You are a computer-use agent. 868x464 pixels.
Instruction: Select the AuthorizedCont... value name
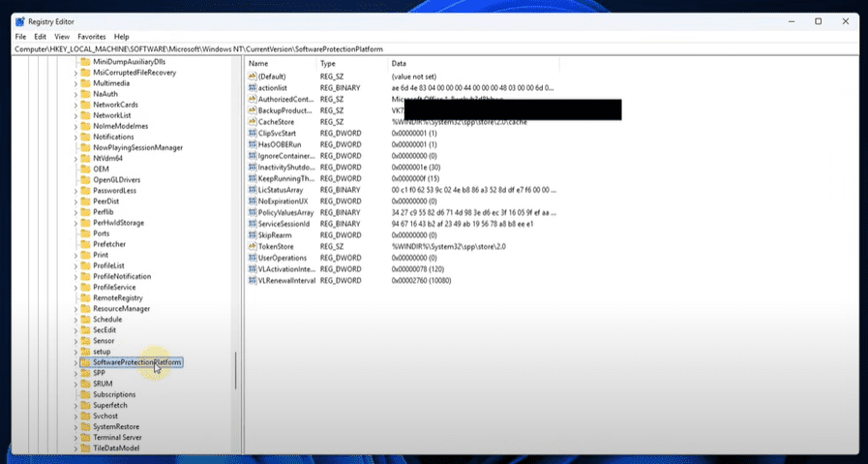pyautogui.click(x=285, y=99)
